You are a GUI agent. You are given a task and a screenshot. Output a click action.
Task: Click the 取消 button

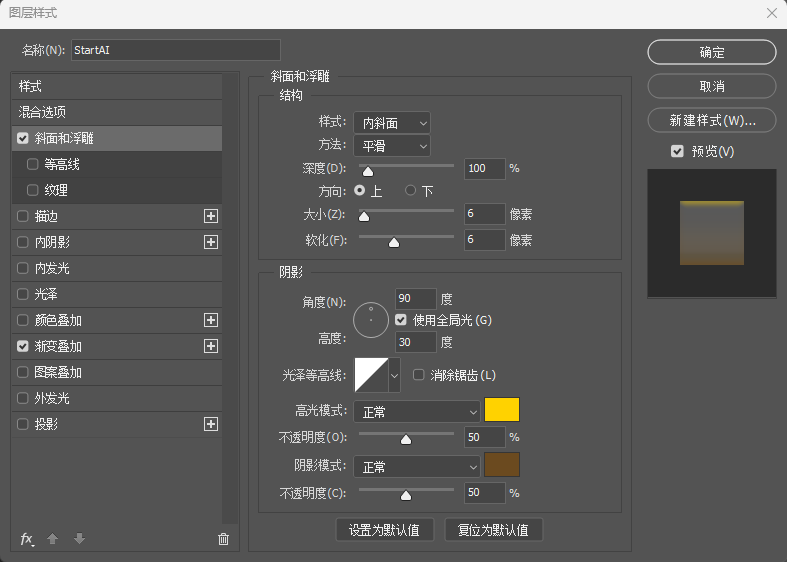tap(712, 86)
